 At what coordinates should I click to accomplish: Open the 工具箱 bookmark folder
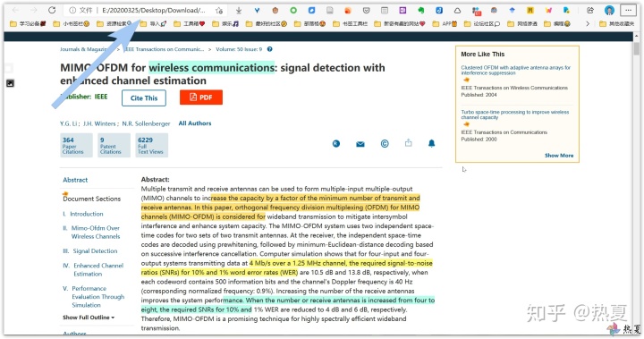(x=189, y=24)
